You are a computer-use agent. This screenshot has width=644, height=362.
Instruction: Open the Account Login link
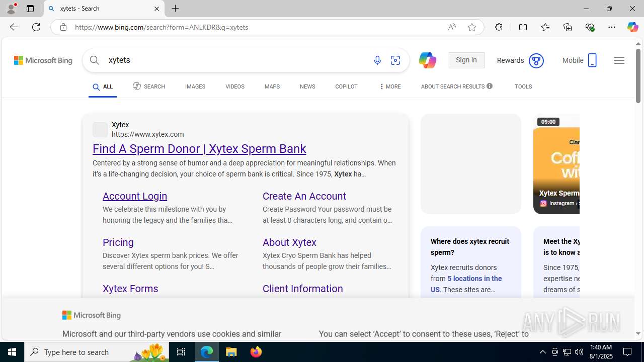135,196
